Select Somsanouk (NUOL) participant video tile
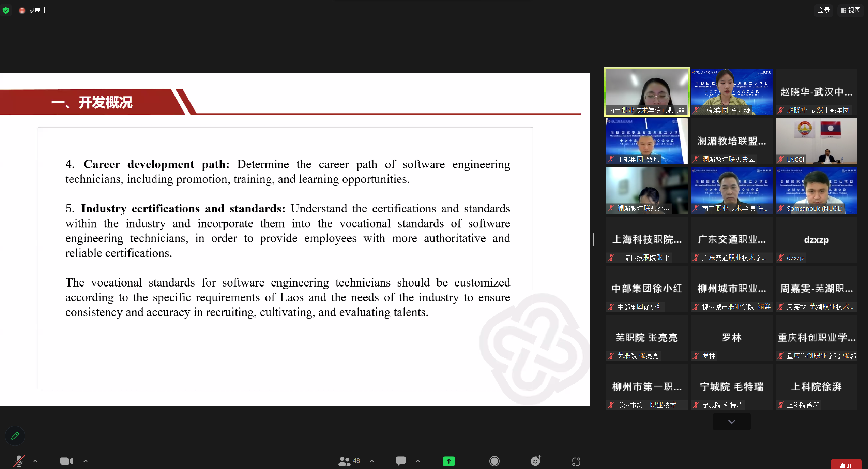868x469 pixels. 816,190
